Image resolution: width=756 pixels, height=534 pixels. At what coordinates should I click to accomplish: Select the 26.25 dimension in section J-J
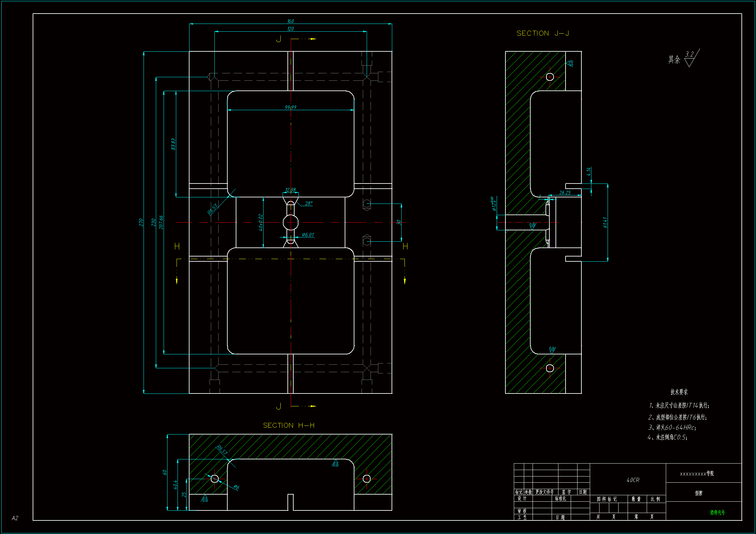click(x=565, y=193)
